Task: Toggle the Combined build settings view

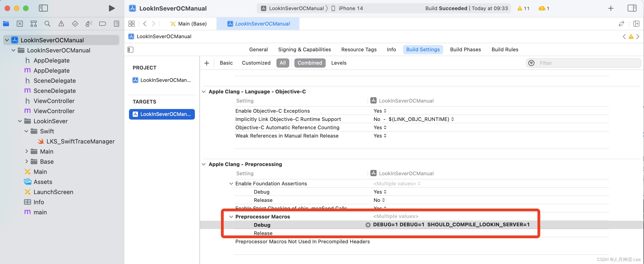Action: (309, 63)
